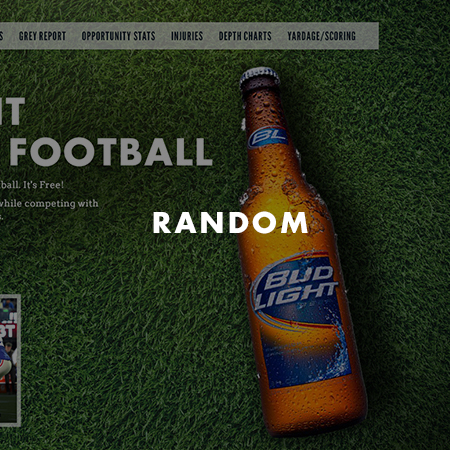Click the YARDAGE/SCORING nav link
This screenshot has width=450, height=450.
pyautogui.click(x=322, y=36)
